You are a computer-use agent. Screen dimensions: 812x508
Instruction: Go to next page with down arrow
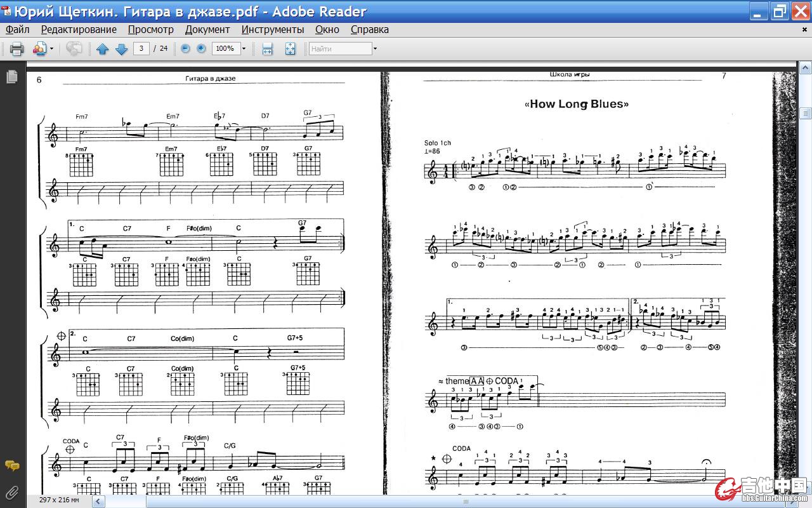tap(122, 49)
